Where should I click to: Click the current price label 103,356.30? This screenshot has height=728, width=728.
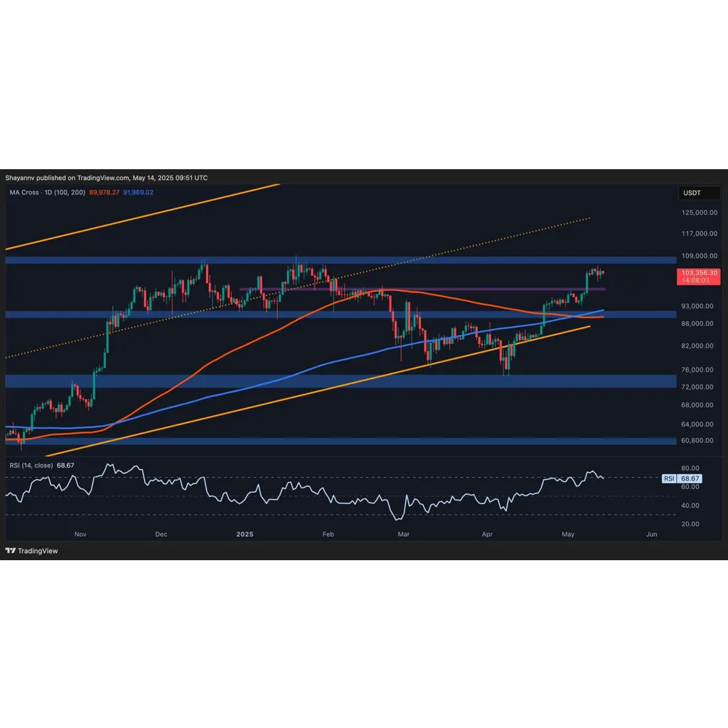click(699, 273)
